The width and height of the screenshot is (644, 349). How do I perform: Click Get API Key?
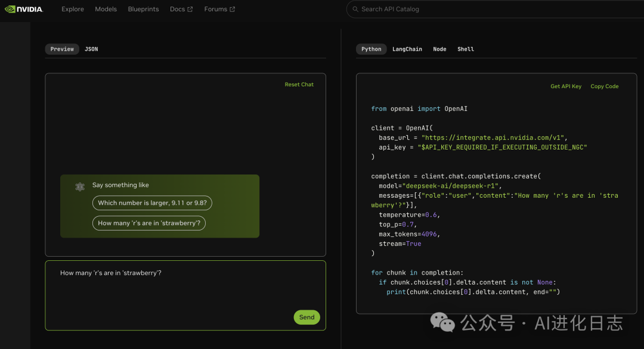pos(566,86)
